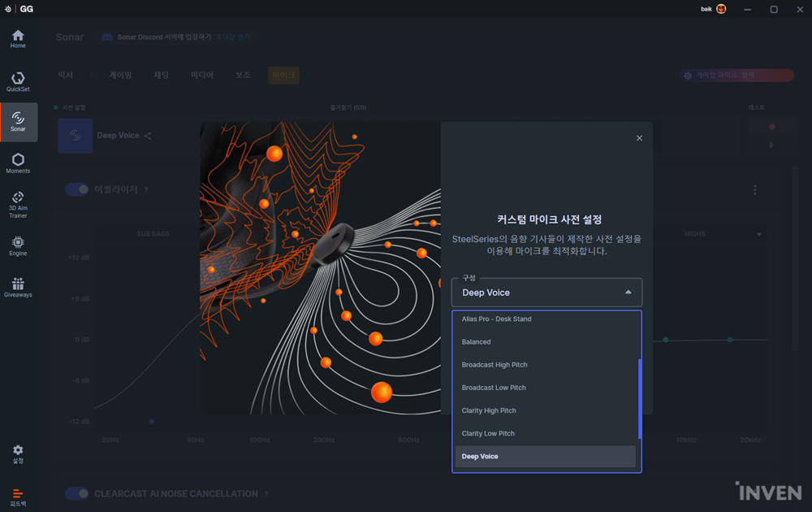Viewport: 812px width, 512px height.
Task: Open the Engine section
Action: tap(18, 246)
